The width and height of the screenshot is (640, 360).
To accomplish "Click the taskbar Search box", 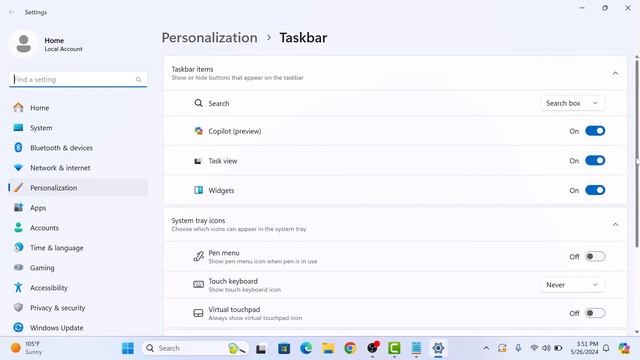I will (195, 348).
